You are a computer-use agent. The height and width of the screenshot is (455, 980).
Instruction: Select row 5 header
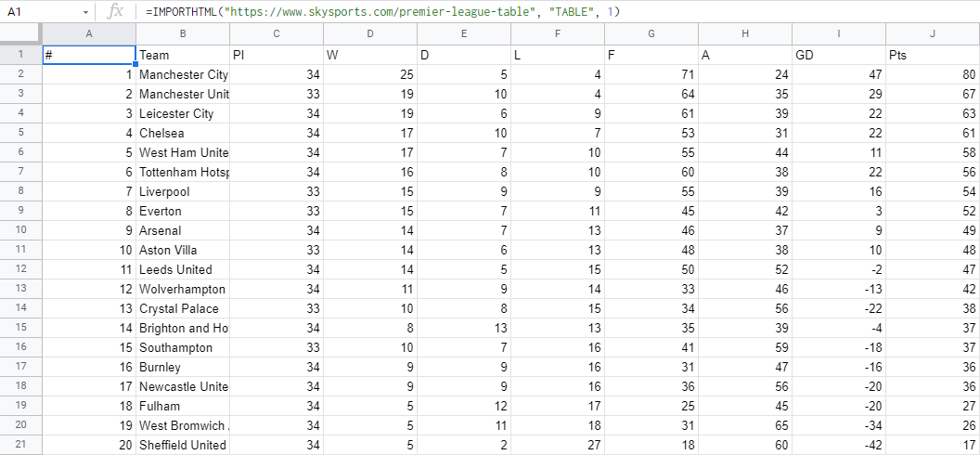[x=20, y=133]
